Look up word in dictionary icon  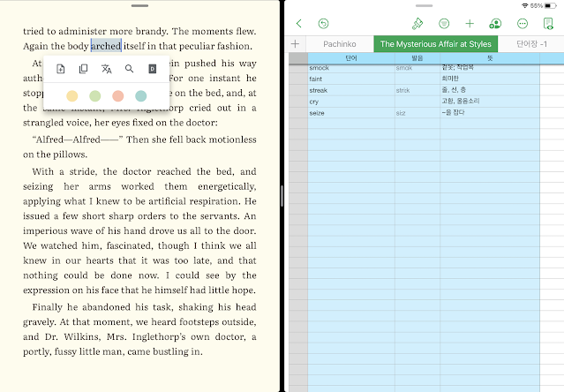pyautogui.click(x=153, y=69)
